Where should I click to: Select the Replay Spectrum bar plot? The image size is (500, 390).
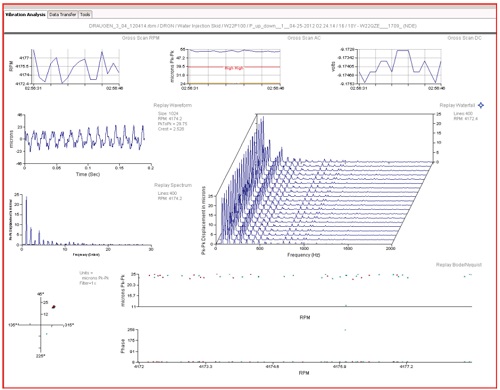click(86, 219)
